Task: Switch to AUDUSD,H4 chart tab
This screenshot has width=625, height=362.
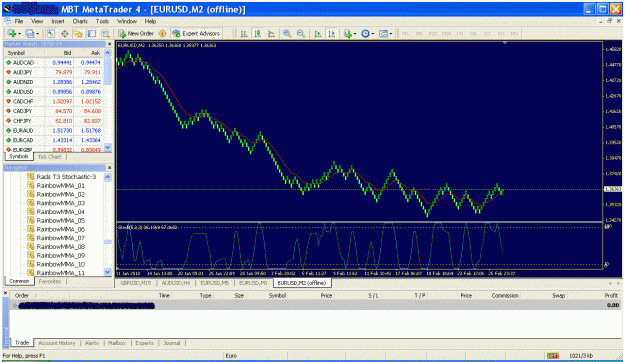Action: [175, 283]
